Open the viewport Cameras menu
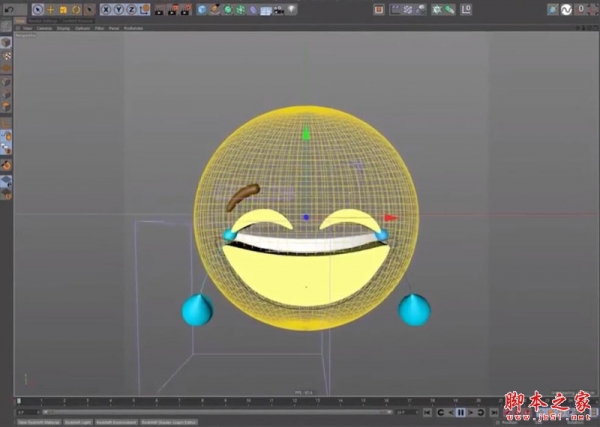This screenshot has height=427, width=600. coord(43,28)
